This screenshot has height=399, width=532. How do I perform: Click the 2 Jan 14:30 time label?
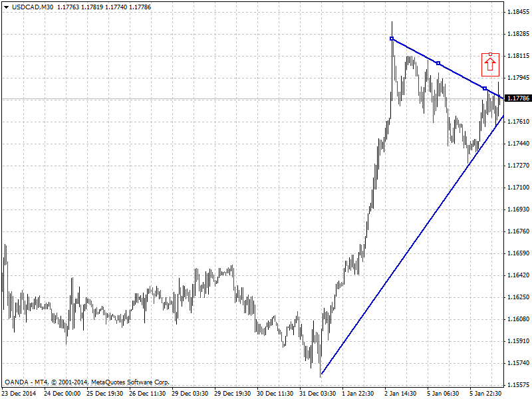[401, 393]
